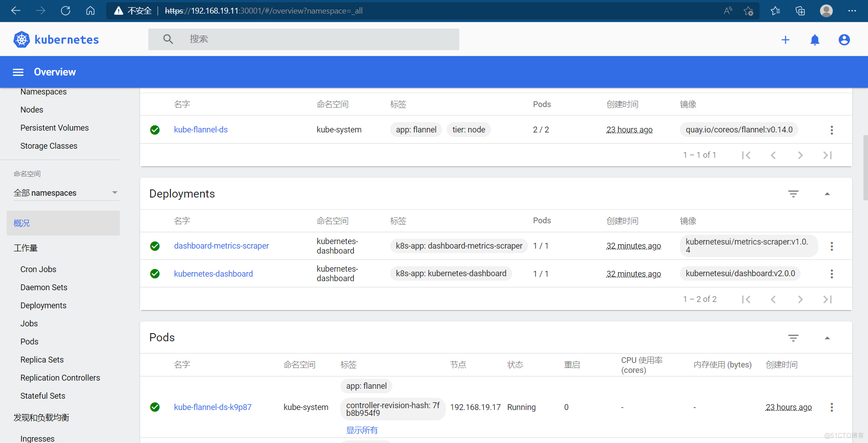Screen dimensions: 868x443
Task: Go to last page in Daemon Sets pagination
Action: pyautogui.click(x=827, y=155)
